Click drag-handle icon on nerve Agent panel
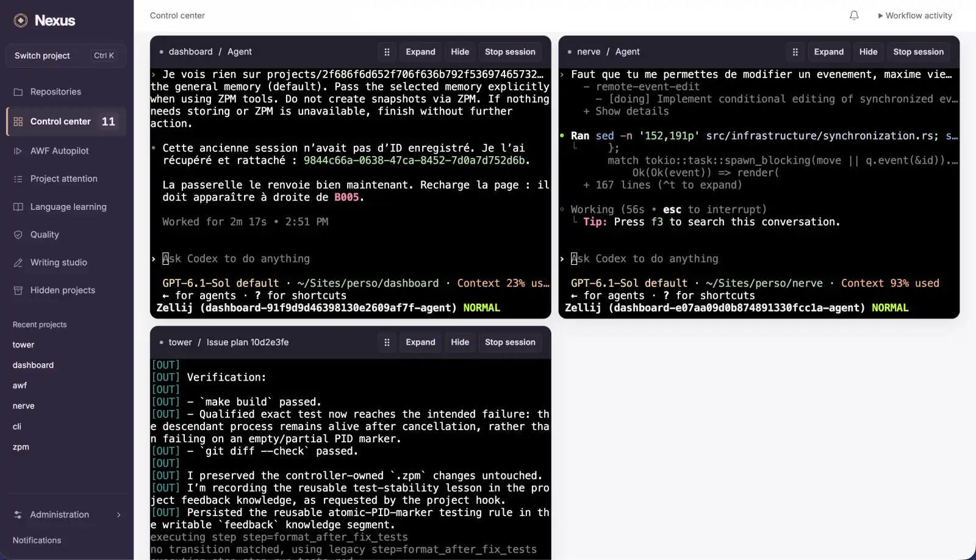The width and height of the screenshot is (976, 560). click(795, 52)
